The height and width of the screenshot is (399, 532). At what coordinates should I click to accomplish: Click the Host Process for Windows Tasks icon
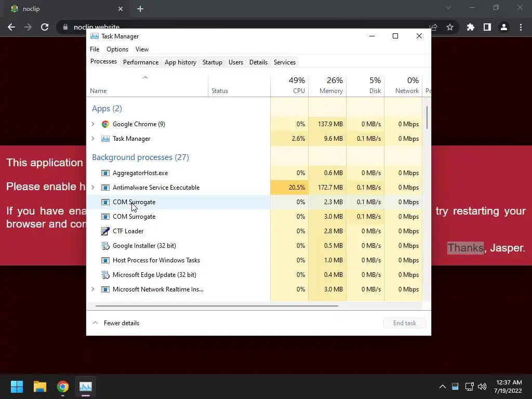(x=105, y=260)
